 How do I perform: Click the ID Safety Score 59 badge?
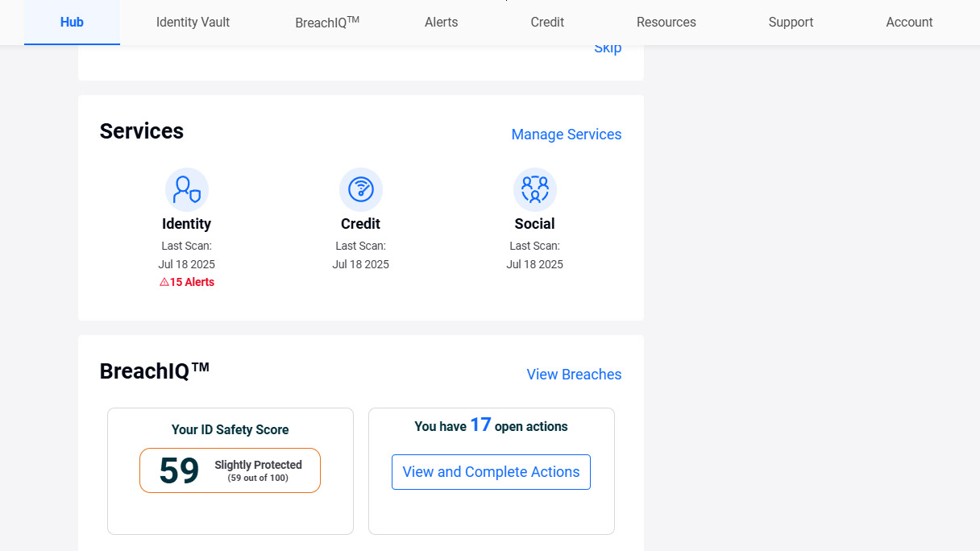point(230,470)
